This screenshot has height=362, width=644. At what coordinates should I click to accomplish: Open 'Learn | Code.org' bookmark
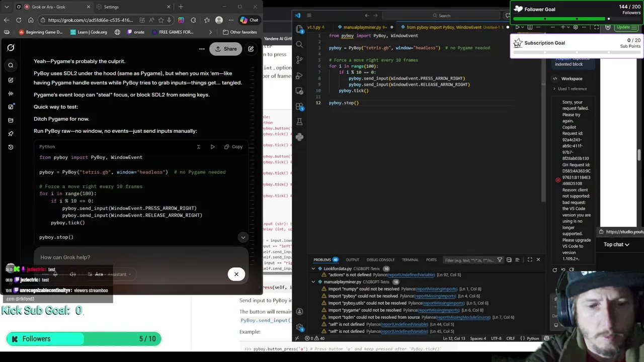[89, 32]
